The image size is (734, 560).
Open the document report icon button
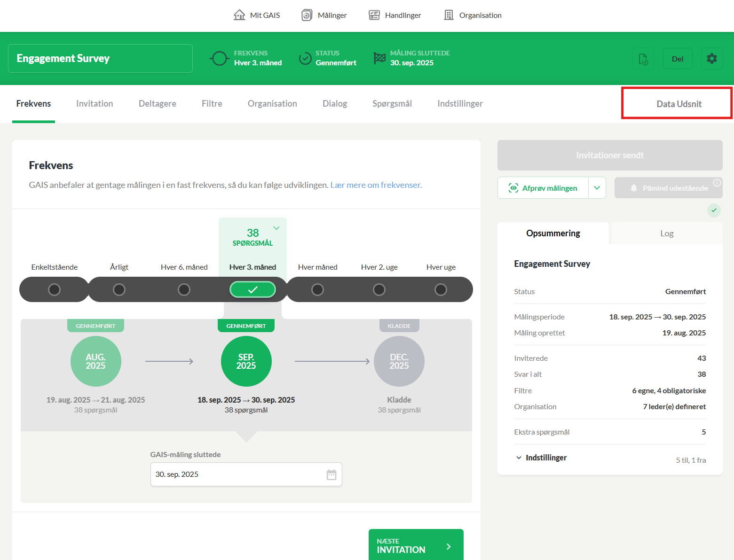643,59
